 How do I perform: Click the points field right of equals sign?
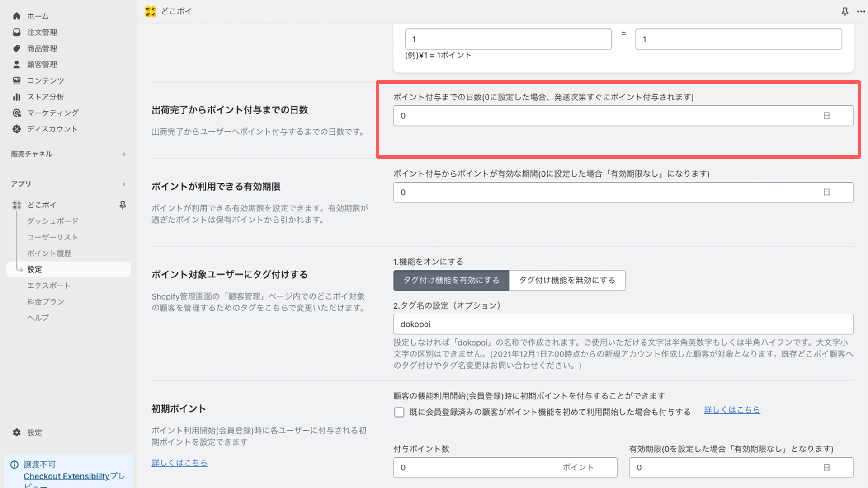pos(739,39)
